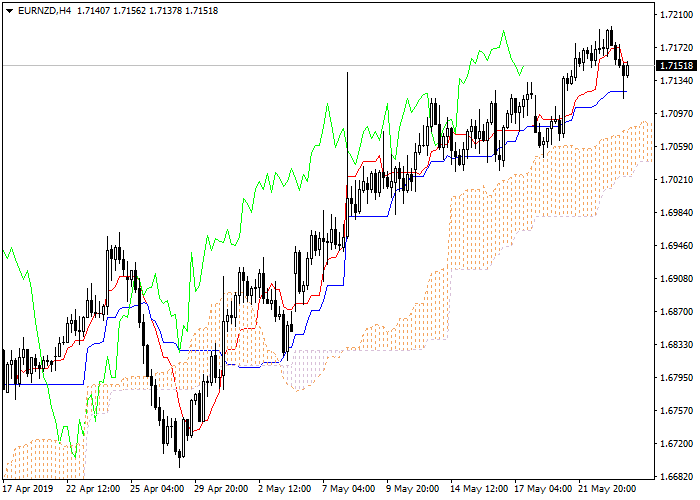This screenshot has height=500, width=700.
Task: Click the 25 Apr 04:00 time label
Action: (158, 489)
